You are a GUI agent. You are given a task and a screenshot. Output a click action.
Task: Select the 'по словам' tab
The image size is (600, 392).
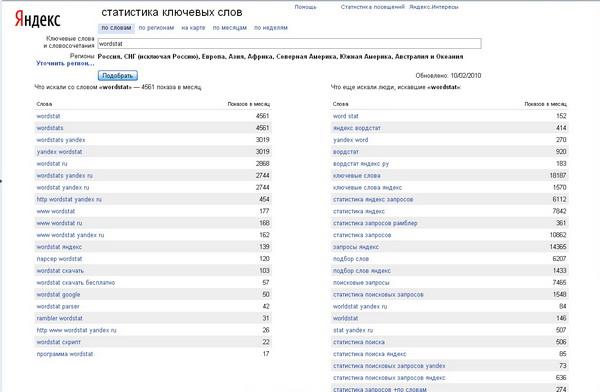pos(116,28)
